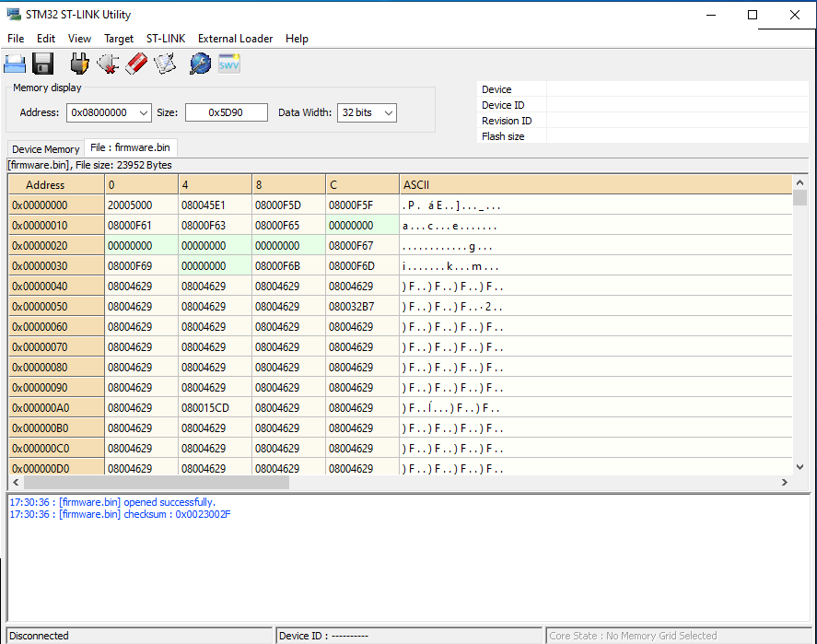Click the Disconnect from target icon
The width and height of the screenshot is (817, 644).
(x=108, y=64)
